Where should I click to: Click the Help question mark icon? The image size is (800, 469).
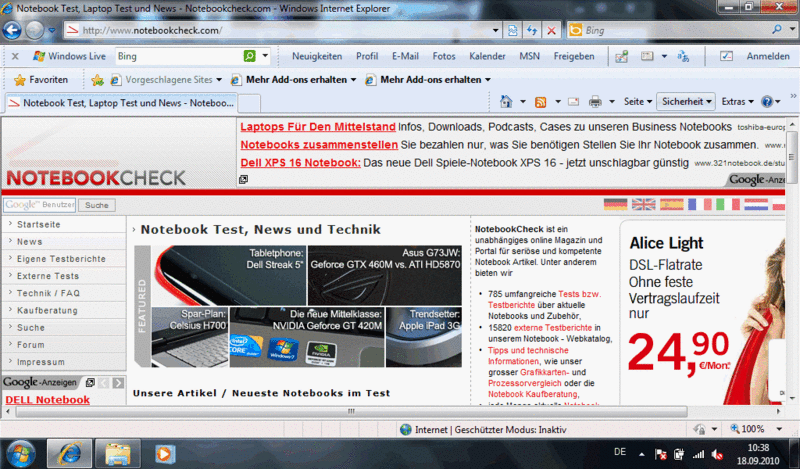tap(767, 102)
